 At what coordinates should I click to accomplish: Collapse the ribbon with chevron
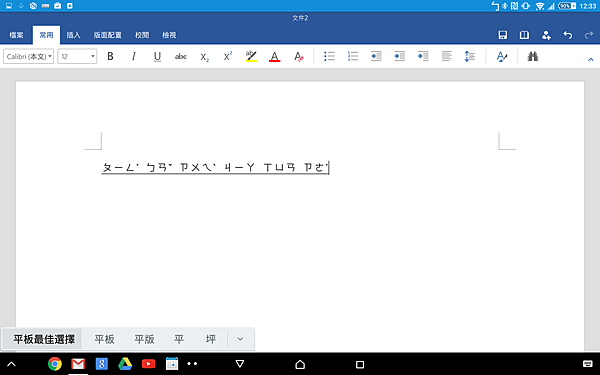tap(590, 59)
